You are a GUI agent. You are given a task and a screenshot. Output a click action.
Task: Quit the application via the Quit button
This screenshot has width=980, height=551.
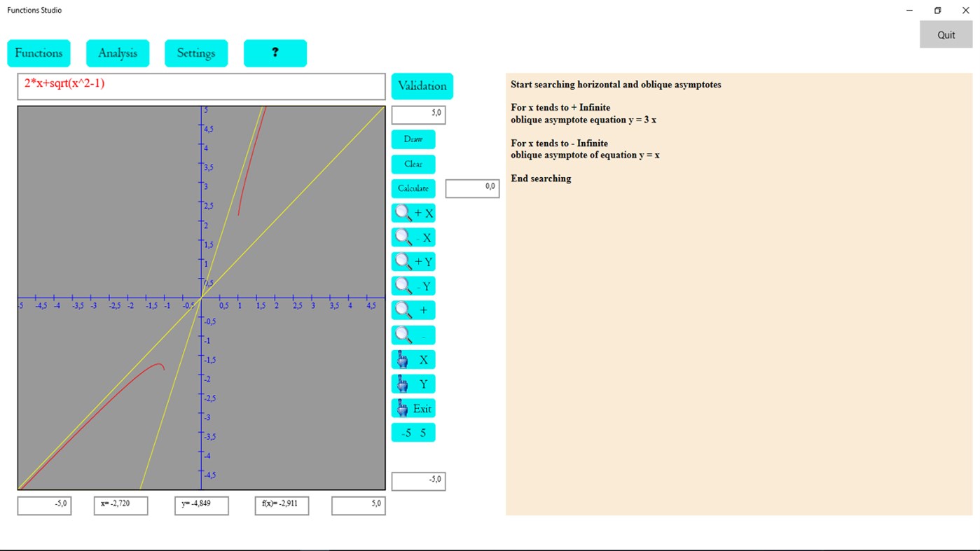(945, 34)
